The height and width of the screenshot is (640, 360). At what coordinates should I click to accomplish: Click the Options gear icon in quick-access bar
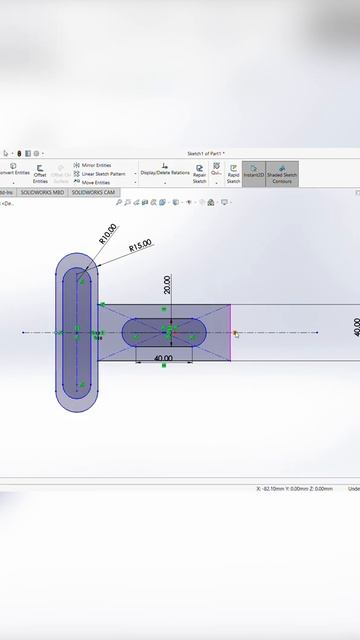click(36, 153)
